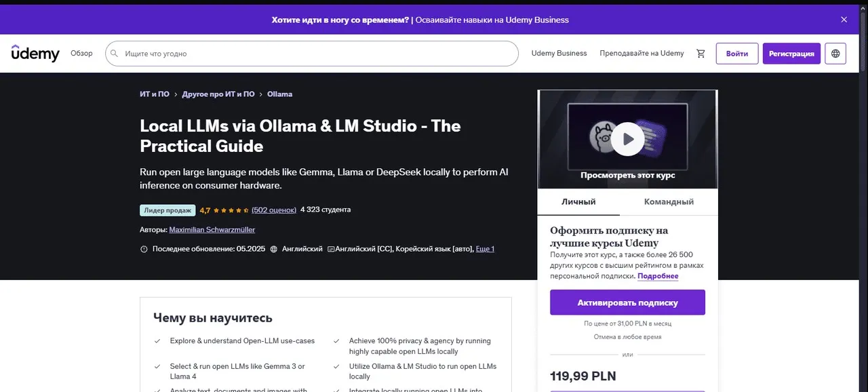Click the Английский language text

(x=302, y=249)
